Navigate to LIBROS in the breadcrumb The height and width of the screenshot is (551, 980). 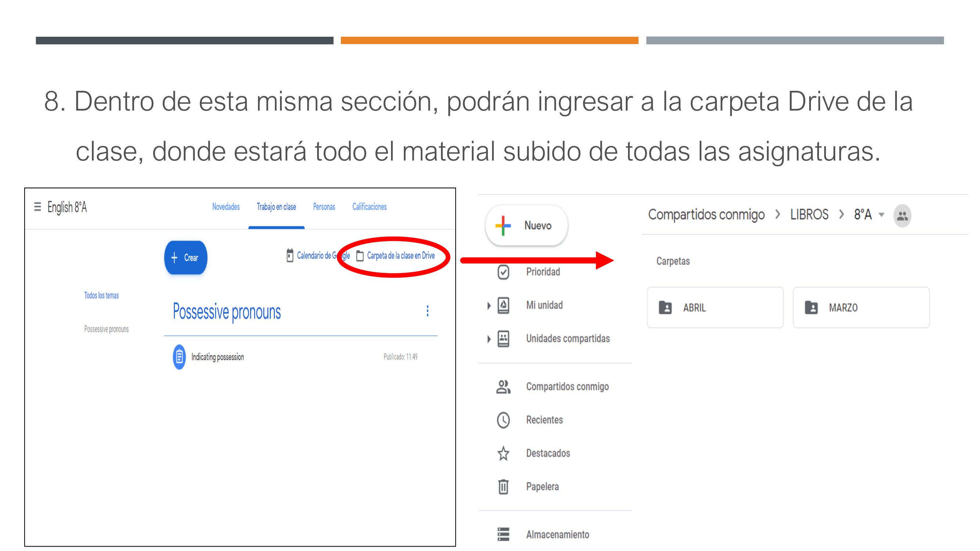pyautogui.click(x=809, y=215)
